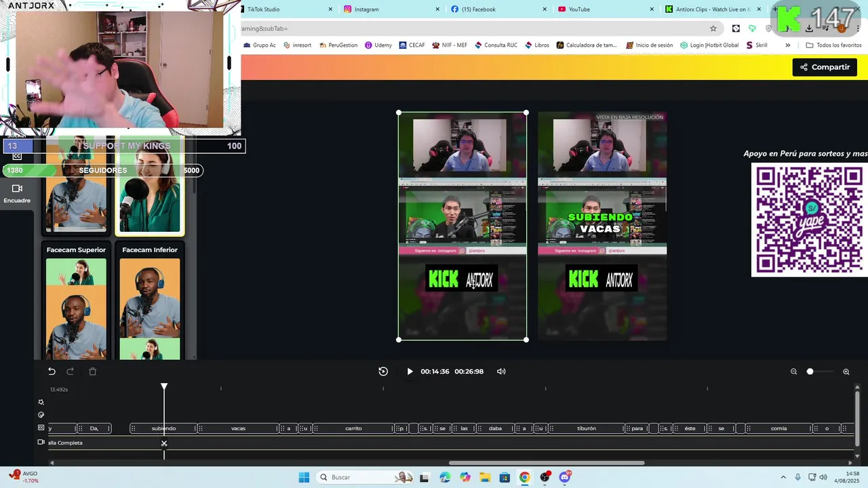Open the effects sparkle icon beside the timeline
868x488 pixels.
(x=41, y=402)
